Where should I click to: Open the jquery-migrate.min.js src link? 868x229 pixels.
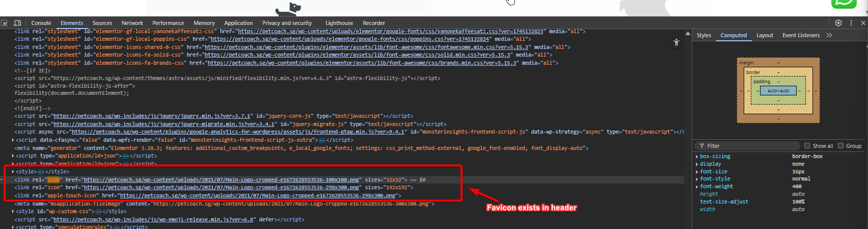[165, 124]
